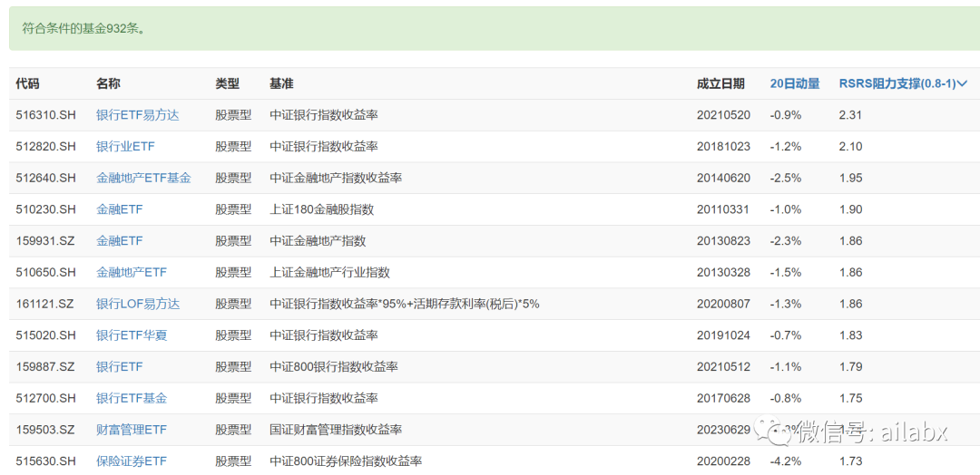
Task: Click RSRS value 2.10
Action: coord(850,147)
